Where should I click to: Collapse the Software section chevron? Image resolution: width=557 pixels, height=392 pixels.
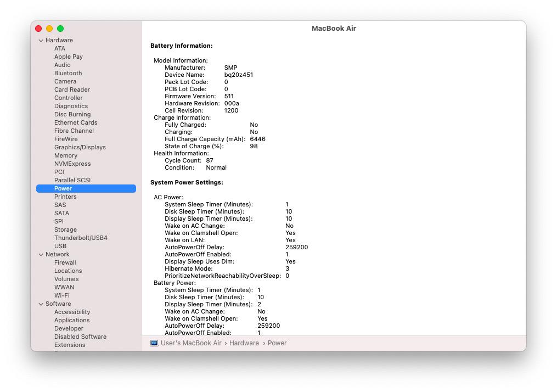41,304
